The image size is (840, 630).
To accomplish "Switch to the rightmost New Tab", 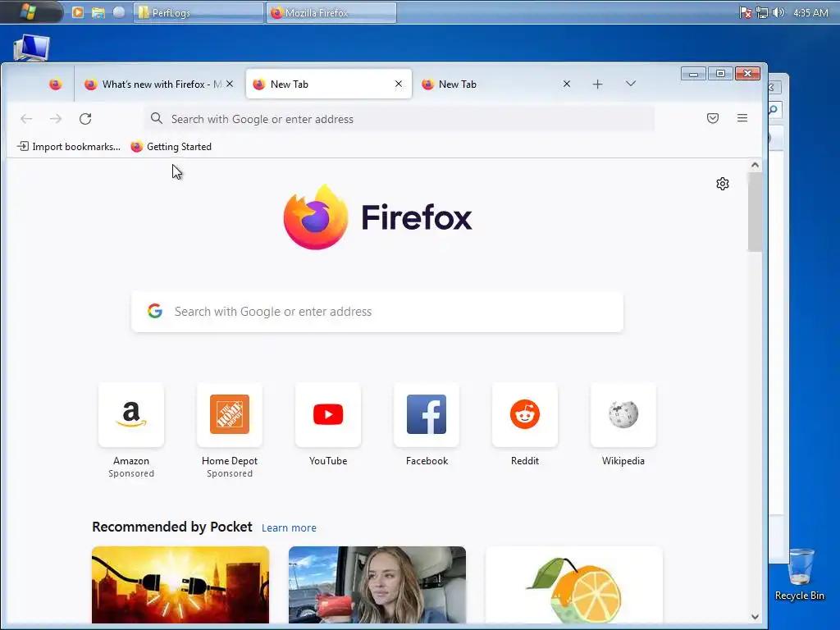I will (x=496, y=84).
